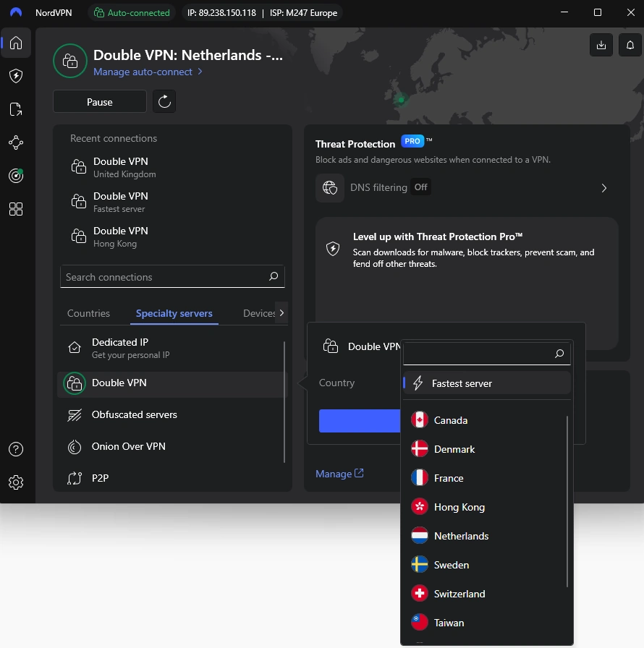Click the download updates icon
This screenshot has width=644, height=648.
[x=601, y=45]
